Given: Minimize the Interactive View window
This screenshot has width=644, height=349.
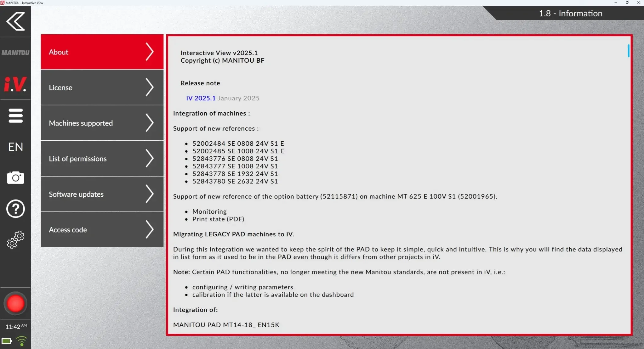Looking at the screenshot, I should (616, 3).
